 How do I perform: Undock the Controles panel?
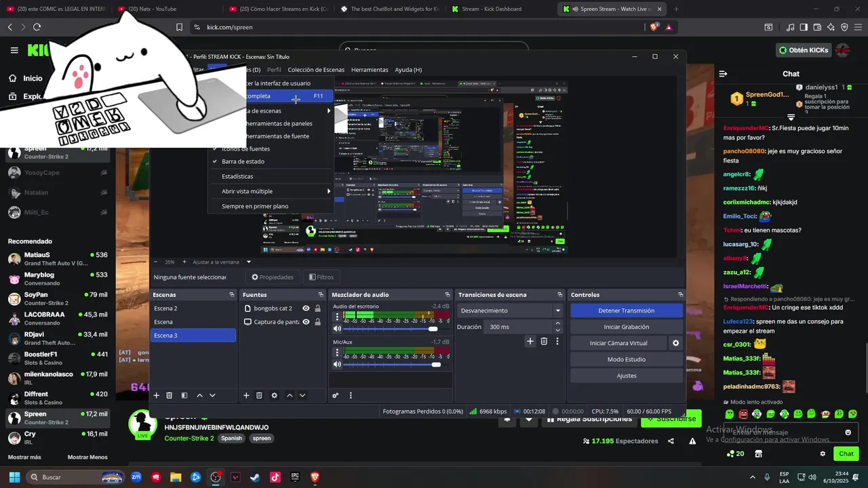680,295
